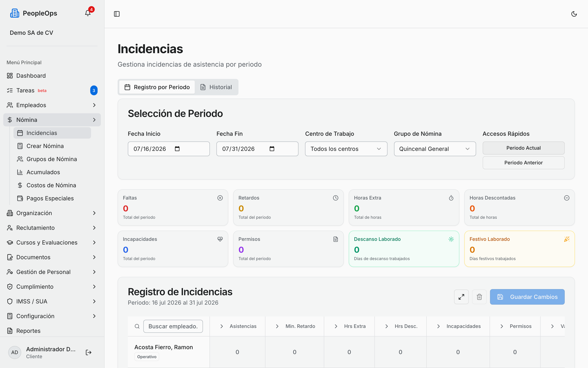Click the Tareas badge showing 3

coord(94,90)
